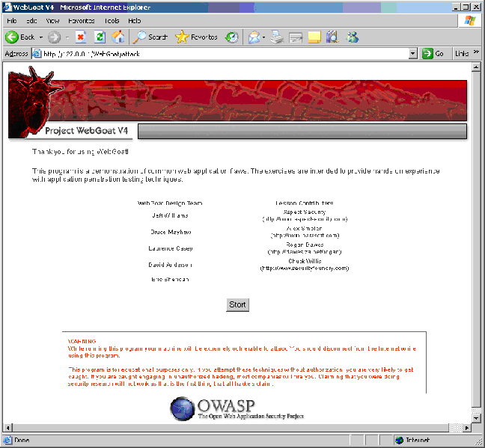Click the Rogan Dawes website link
This screenshot has height=448, width=485.
[x=305, y=252]
